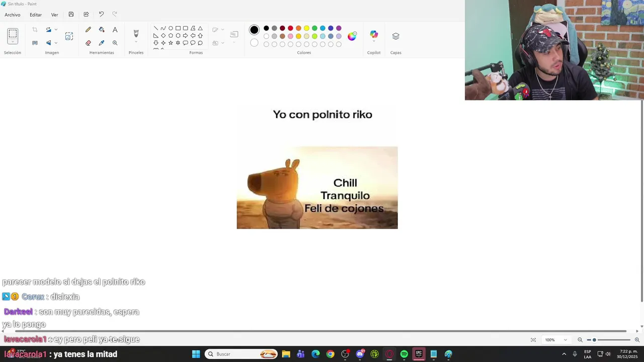This screenshot has width=644, height=362.
Task: Open the Editar menu
Action: coord(36,15)
